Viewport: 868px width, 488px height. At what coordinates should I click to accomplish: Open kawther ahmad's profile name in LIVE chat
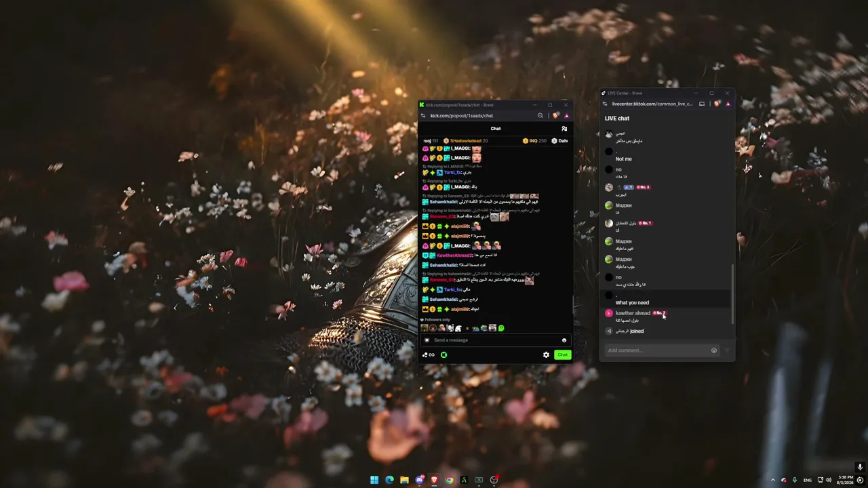point(633,313)
